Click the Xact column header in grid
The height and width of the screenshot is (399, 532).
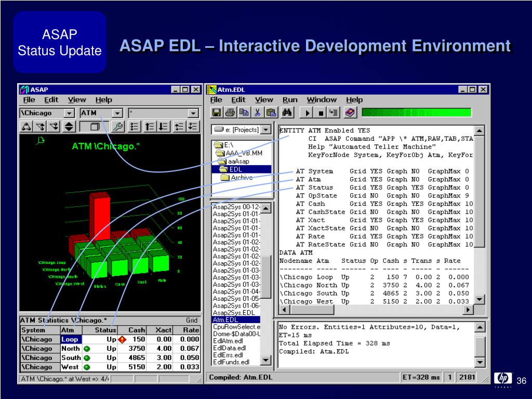(160, 330)
